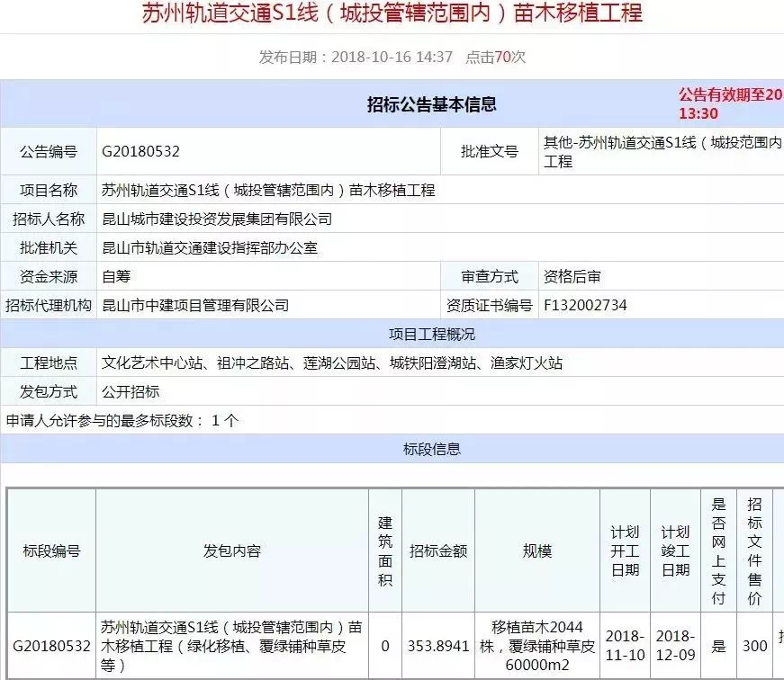The width and height of the screenshot is (784, 680).
Task: Click the 规模 cell describing 移植苗木2044株
Action: [537, 646]
